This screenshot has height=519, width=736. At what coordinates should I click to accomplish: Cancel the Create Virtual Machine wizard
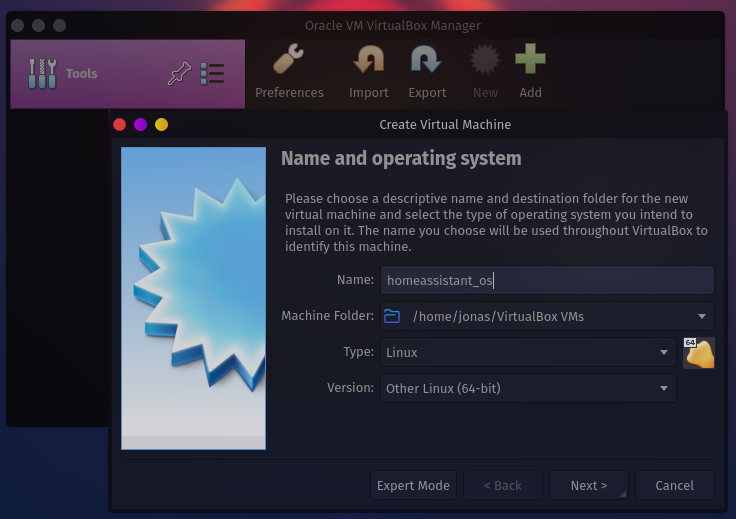click(674, 485)
